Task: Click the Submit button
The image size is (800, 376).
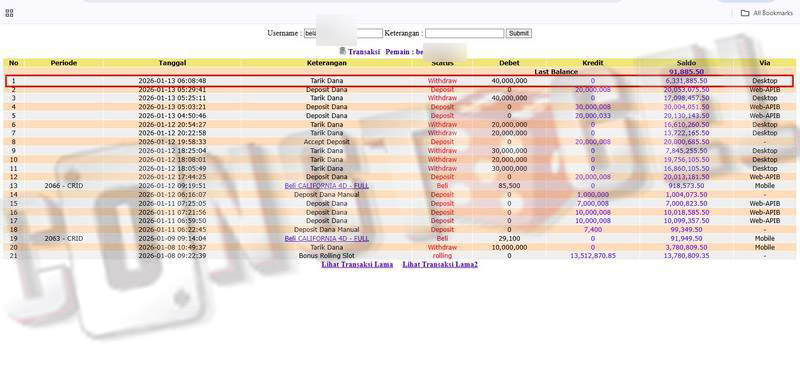Action: (x=519, y=33)
